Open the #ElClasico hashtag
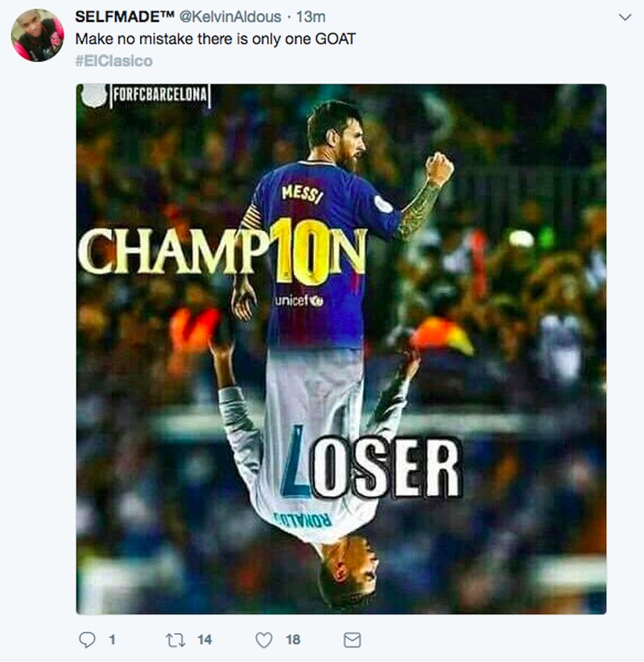 click(x=114, y=61)
